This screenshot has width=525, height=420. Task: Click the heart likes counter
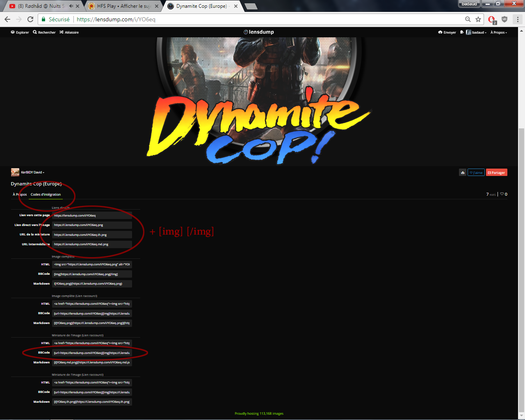504,194
